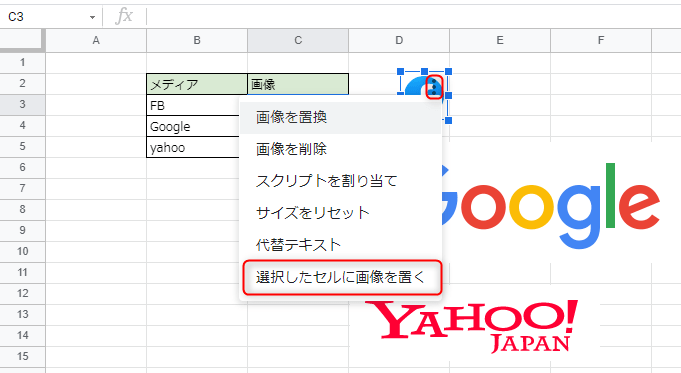
Task: Select the Yahoo Japan logo image
Action: pos(472,325)
